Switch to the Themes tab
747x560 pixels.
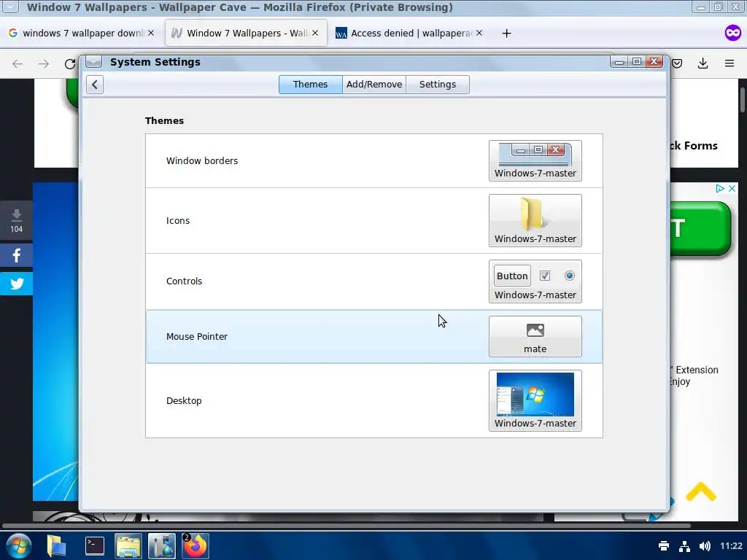click(310, 85)
